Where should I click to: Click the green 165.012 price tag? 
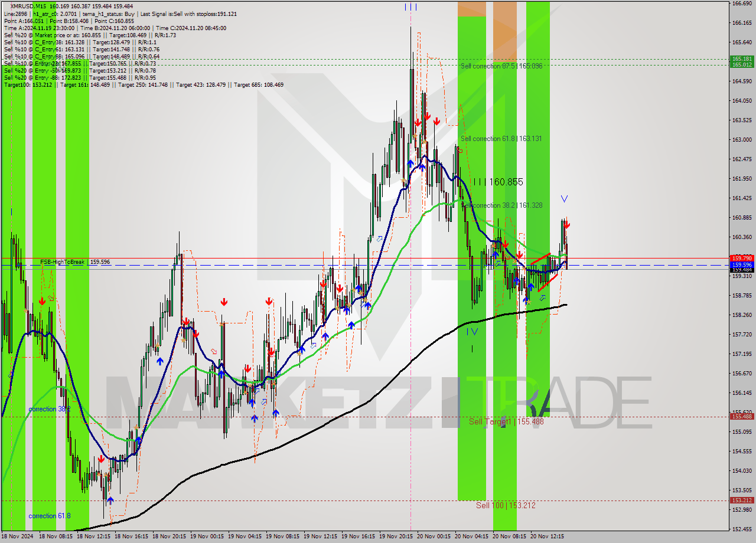pyautogui.click(x=742, y=65)
